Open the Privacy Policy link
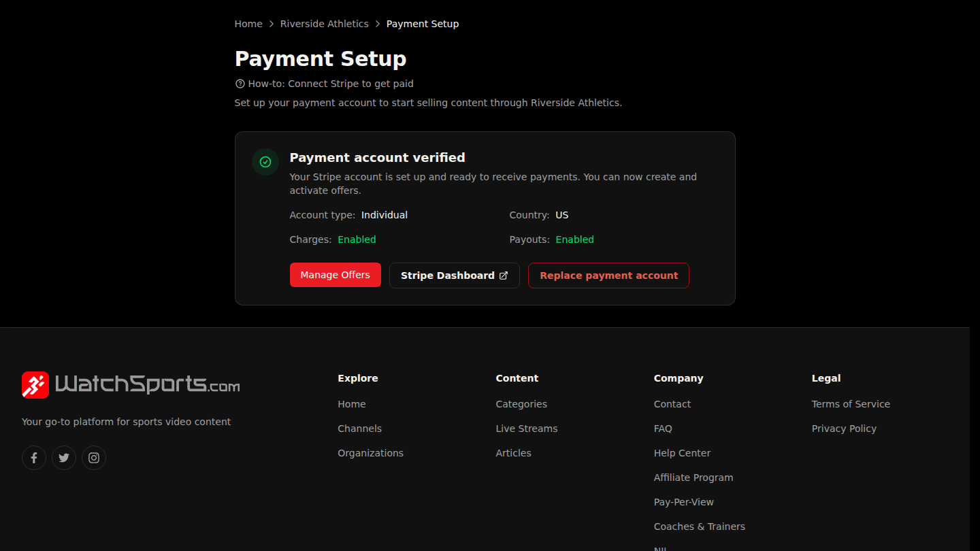This screenshot has height=551, width=980. coord(844,429)
